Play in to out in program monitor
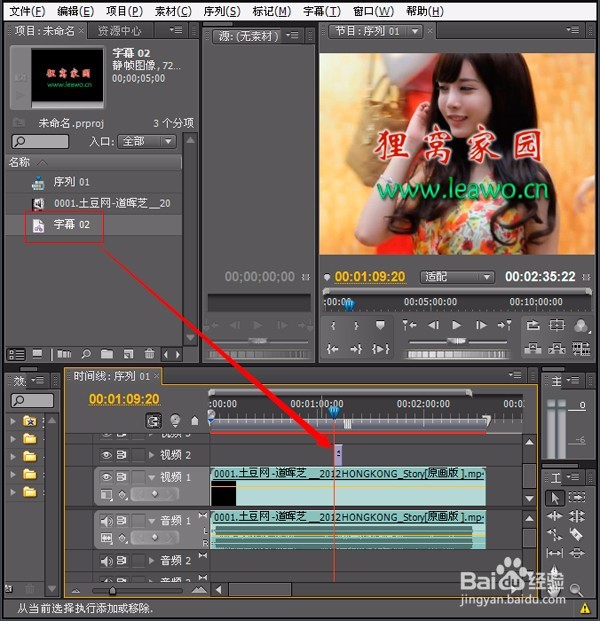600x621 pixels. pos(380,349)
